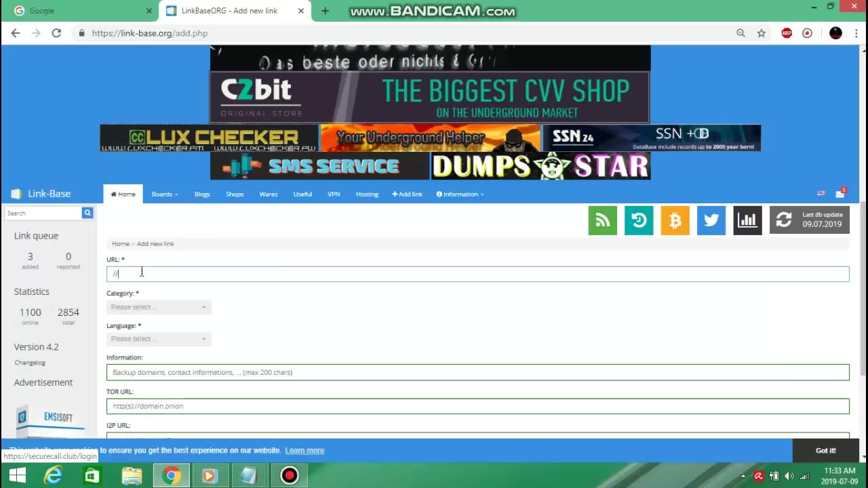
Task: Open the Chrome profile avatar
Action: point(835,33)
